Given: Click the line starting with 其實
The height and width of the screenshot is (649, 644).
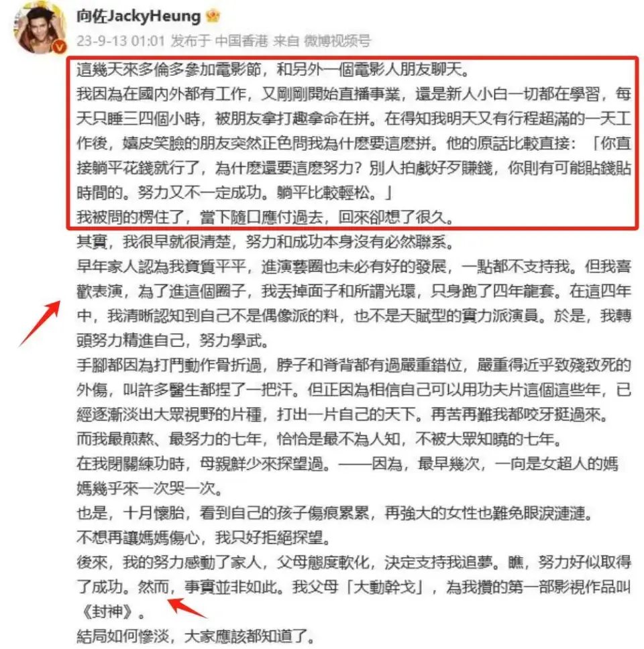Looking at the screenshot, I should pos(265,242).
